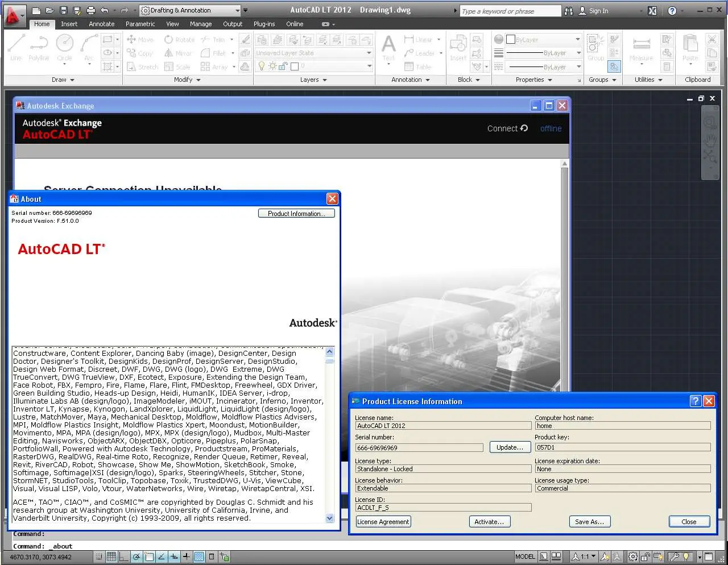This screenshot has width=728, height=565.
Task: Toggle Object Snap in status bar
Action: pyautogui.click(x=149, y=557)
